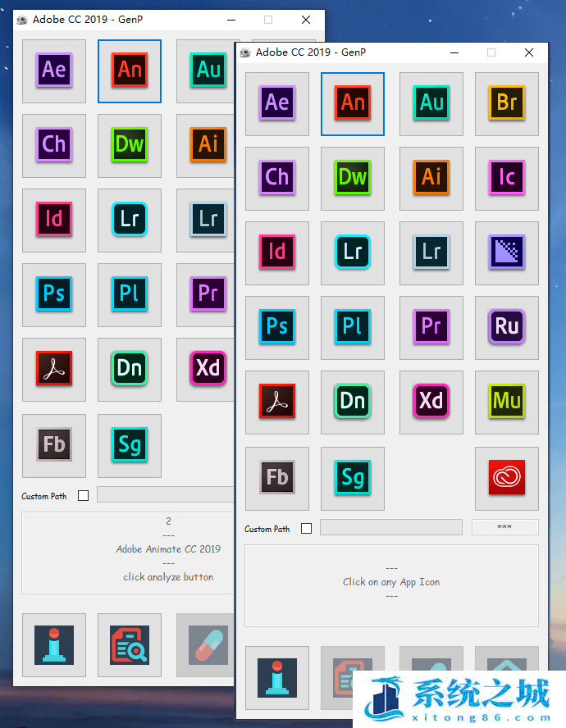
Task: Select Flash Builder icon in front window
Action: pyautogui.click(x=277, y=479)
